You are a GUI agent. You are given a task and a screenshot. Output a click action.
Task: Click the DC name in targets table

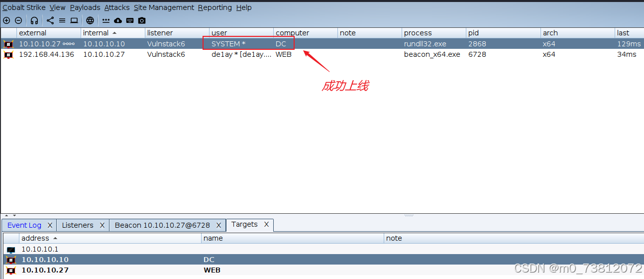209,260
